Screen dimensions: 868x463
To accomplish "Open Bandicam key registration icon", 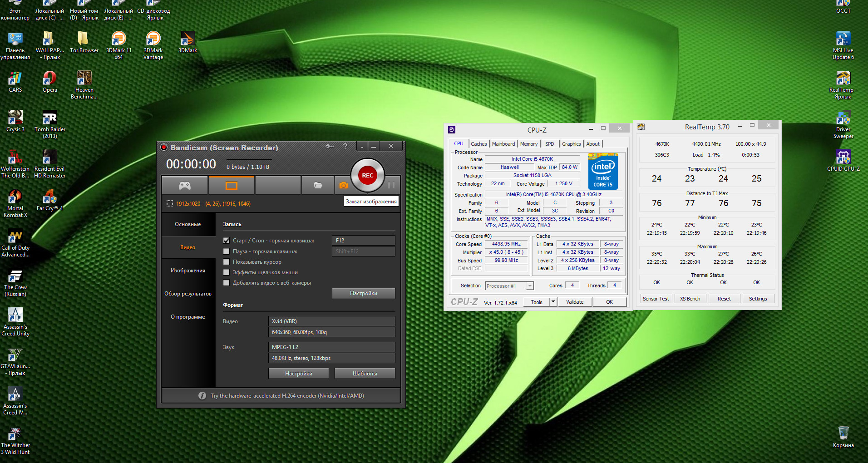I will [x=330, y=146].
